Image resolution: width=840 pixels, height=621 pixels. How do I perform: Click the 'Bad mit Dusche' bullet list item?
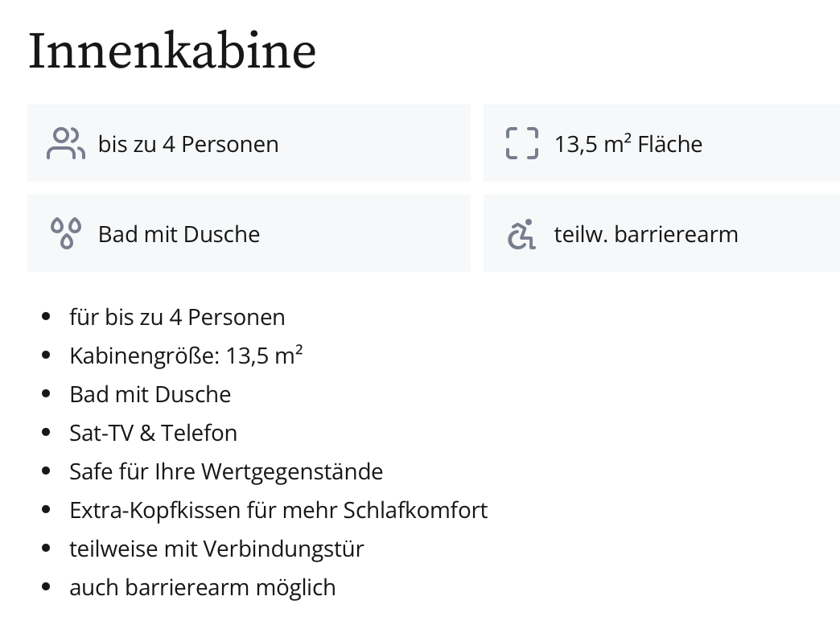[150, 394]
